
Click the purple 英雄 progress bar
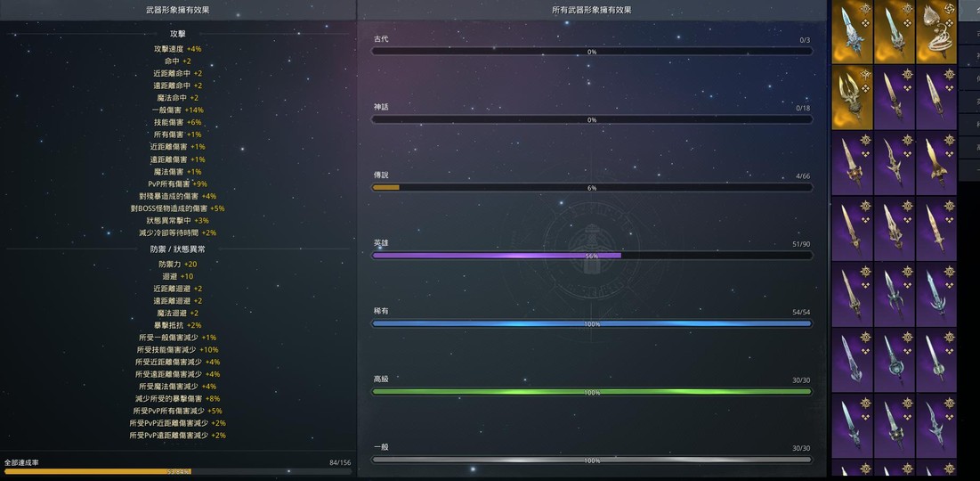[x=591, y=256]
